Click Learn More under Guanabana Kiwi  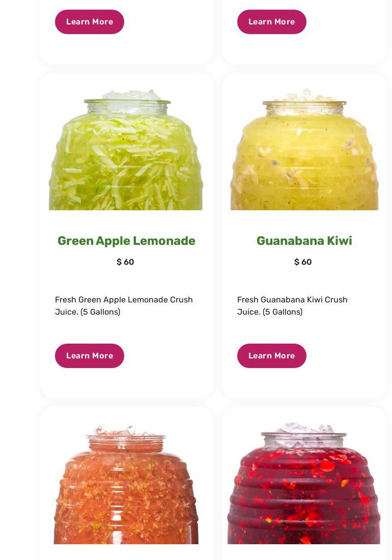272,356
